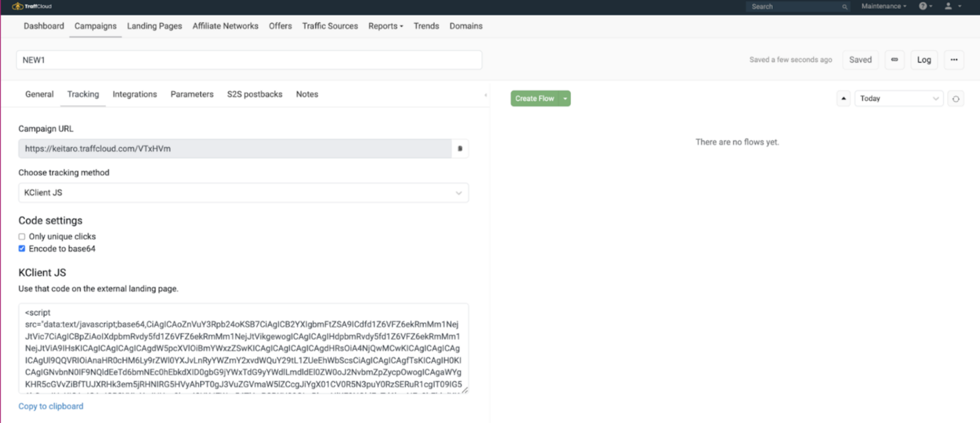980x423 pixels.
Task: Click the 'KClient JS' section heading
Action: pos(42,272)
